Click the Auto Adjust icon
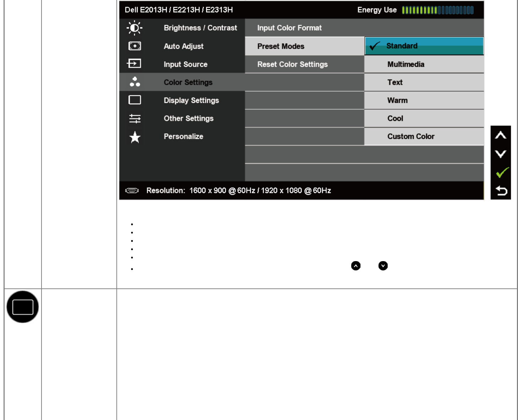 point(134,46)
